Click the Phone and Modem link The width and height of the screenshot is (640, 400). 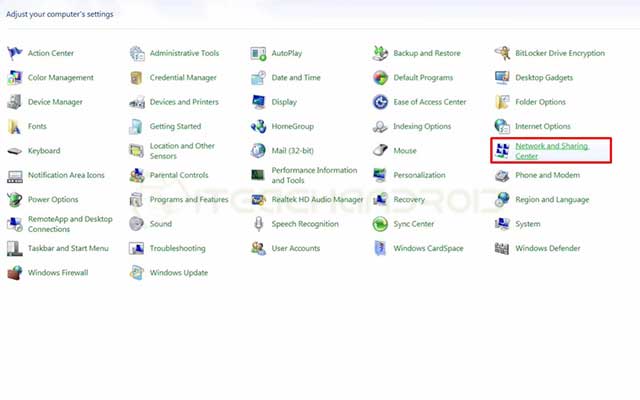(547, 175)
